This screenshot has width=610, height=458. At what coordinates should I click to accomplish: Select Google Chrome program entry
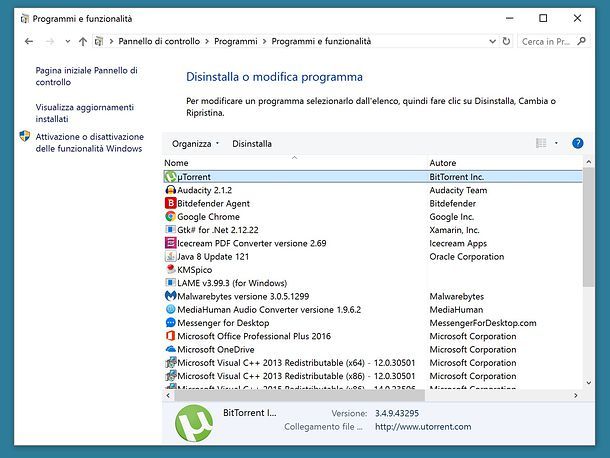(208, 216)
